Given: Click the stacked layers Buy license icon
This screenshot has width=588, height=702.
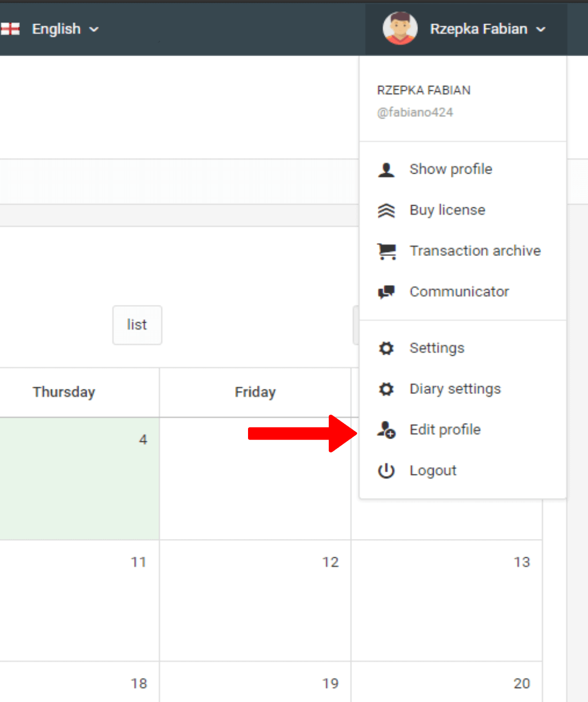Looking at the screenshot, I should pos(386,210).
